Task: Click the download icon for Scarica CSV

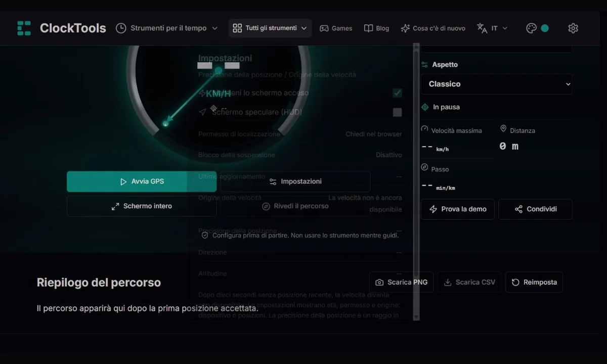Action: (x=448, y=283)
